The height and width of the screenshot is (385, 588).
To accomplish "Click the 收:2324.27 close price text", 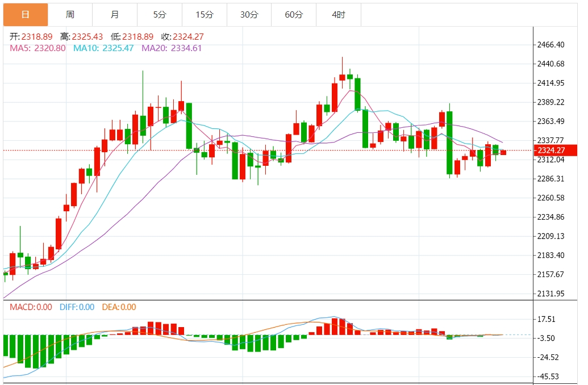I will tap(182, 37).
